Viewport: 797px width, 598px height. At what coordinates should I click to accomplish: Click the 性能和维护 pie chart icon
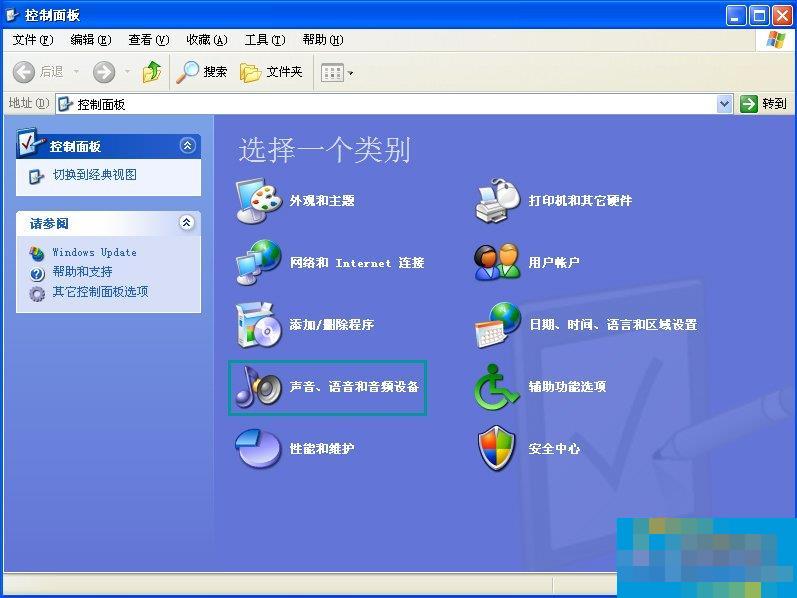258,449
